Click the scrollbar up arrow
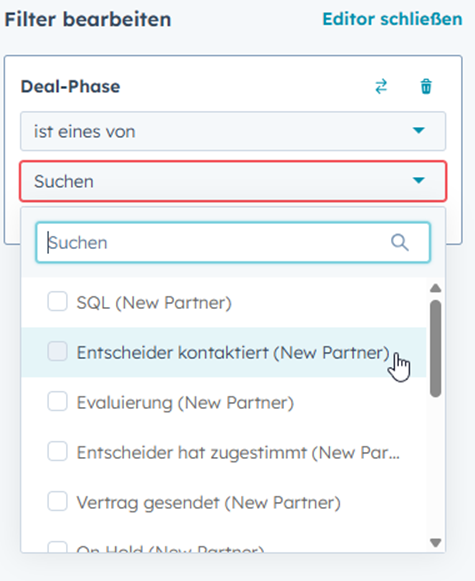 [436, 288]
